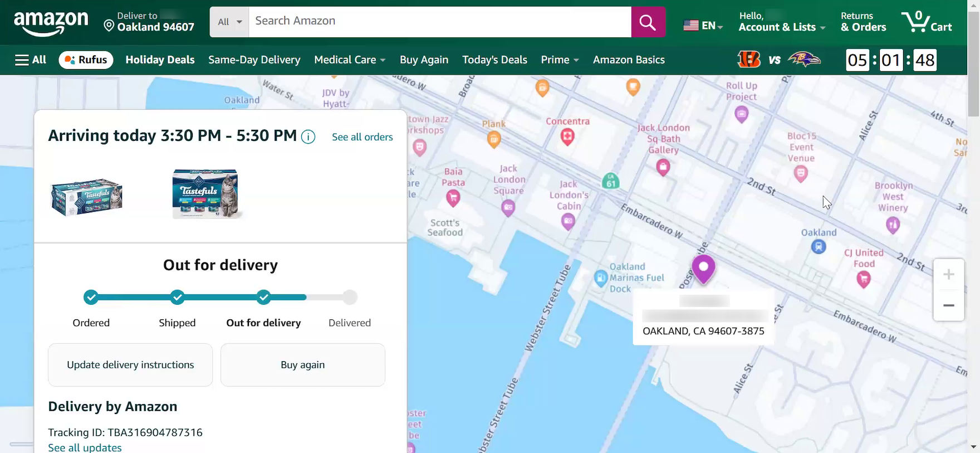Screen dimensions: 980x453
Task: Open the first Tastefuls cat food thumbnail
Action: (87, 196)
